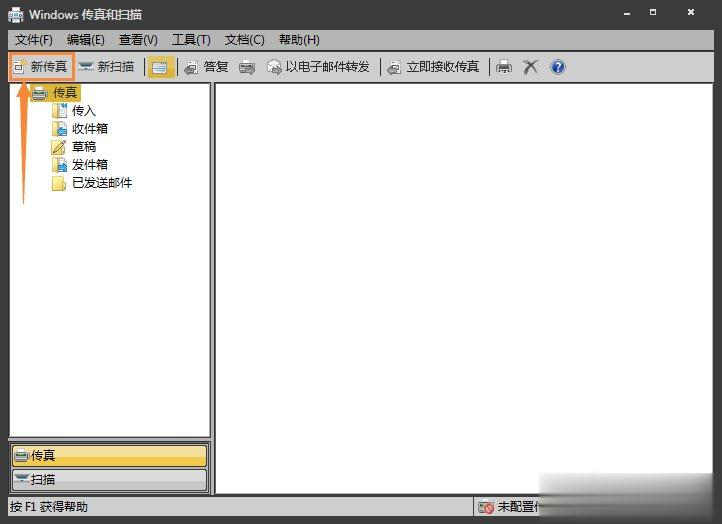Click the 按 F1 获得帮助 status text
Viewport: 722px width, 524px height.
(49, 507)
